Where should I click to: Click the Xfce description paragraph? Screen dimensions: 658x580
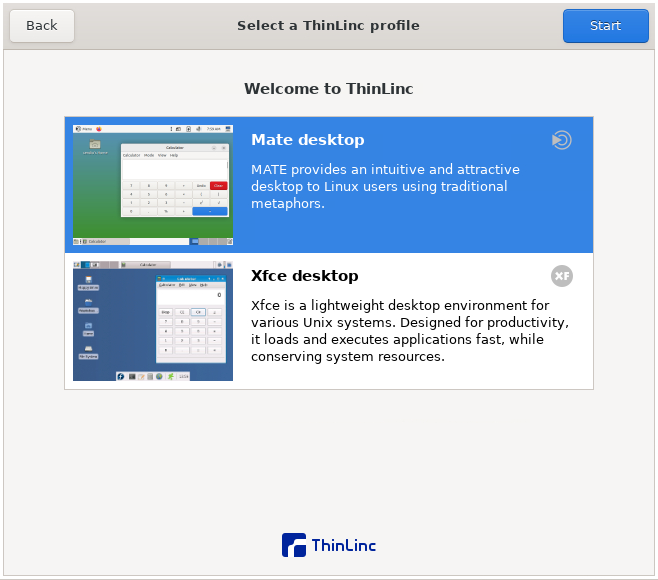click(410, 331)
